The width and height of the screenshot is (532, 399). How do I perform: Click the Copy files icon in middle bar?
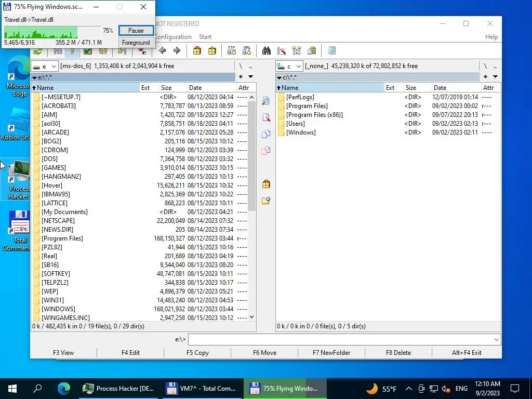click(266, 134)
